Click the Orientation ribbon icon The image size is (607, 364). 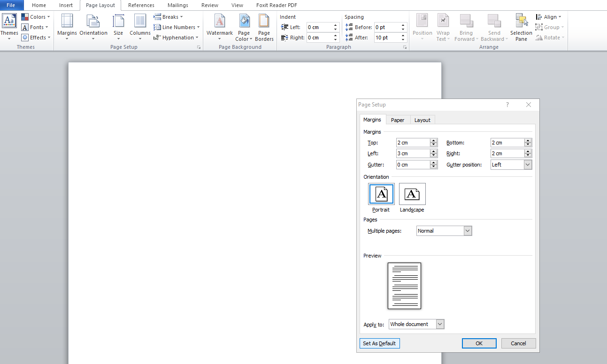[93, 26]
